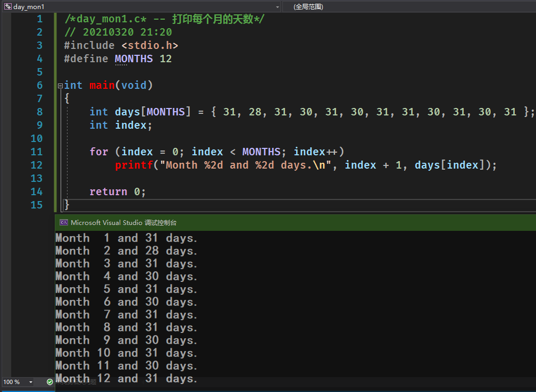This screenshot has height=392, width=536.
Task: Click the return 0 statement
Action: [x=118, y=191]
